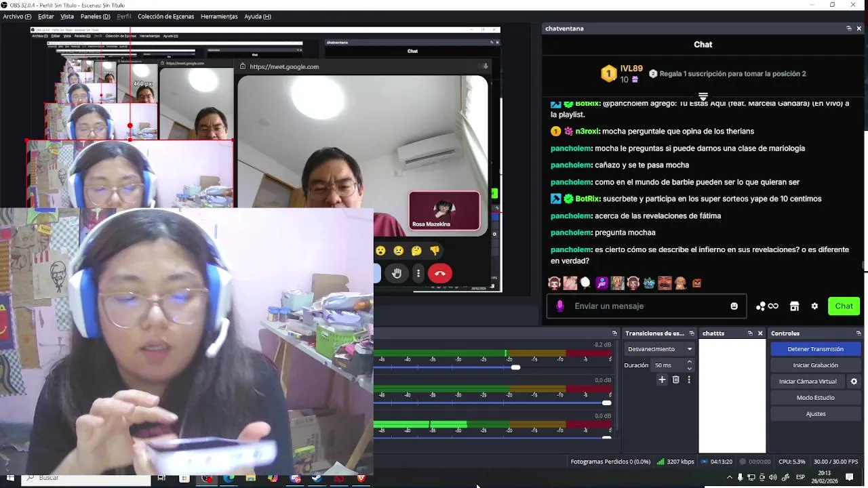This screenshot has width=868, height=488.
Task: Open the Windows notification center
Action: (x=849, y=478)
